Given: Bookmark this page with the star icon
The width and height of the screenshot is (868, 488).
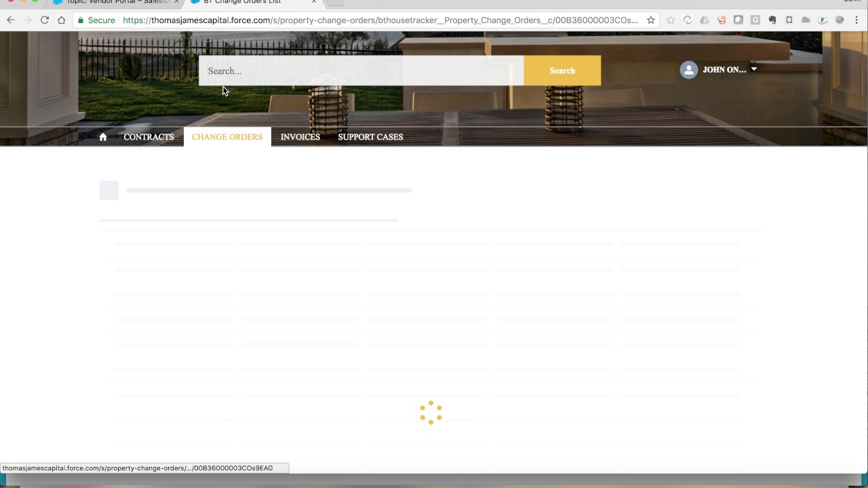Looking at the screenshot, I should [651, 20].
